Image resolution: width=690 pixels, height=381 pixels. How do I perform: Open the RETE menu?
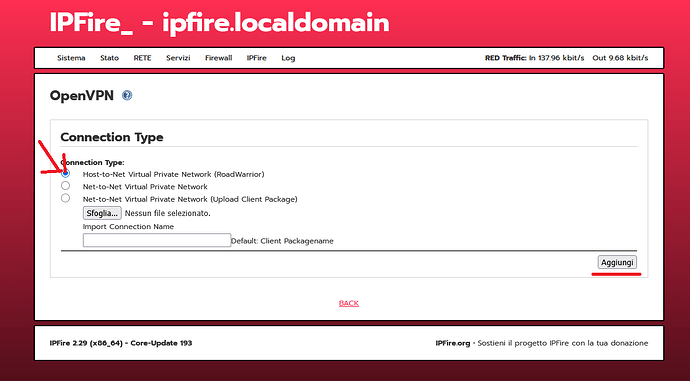coord(143,58)
